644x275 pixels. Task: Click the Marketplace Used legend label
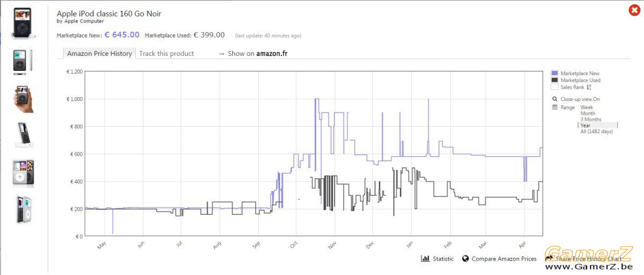pyautogui.click(x=581, y=80)
